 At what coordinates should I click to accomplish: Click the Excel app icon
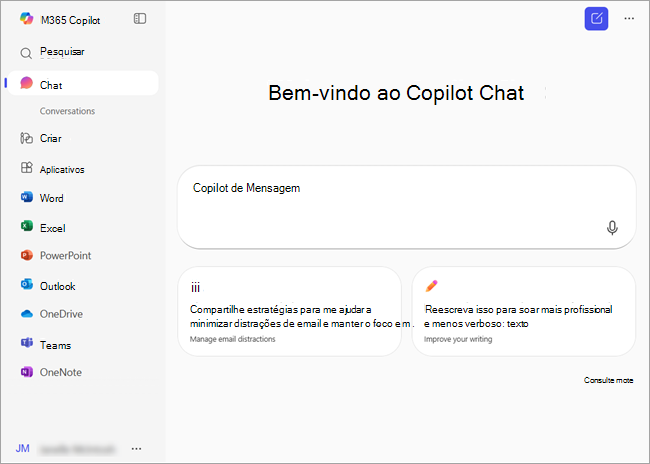pyautogui.click(x=27, y=226)
